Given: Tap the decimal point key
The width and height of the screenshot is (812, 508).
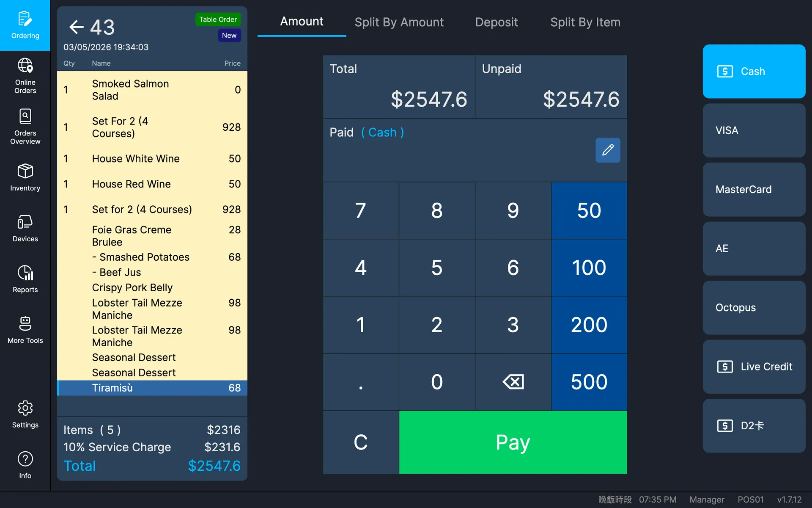Looking at the screenshot, I should 361,382.
